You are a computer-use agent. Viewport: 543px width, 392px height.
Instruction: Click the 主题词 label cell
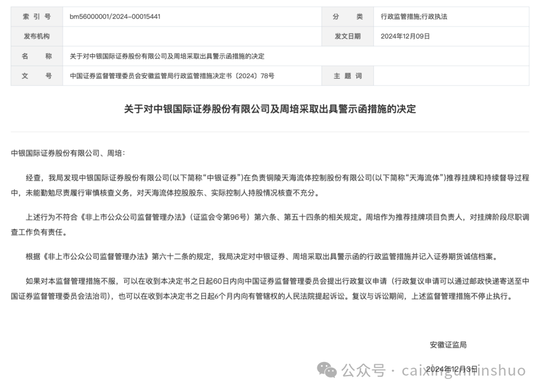click(348, 76)
